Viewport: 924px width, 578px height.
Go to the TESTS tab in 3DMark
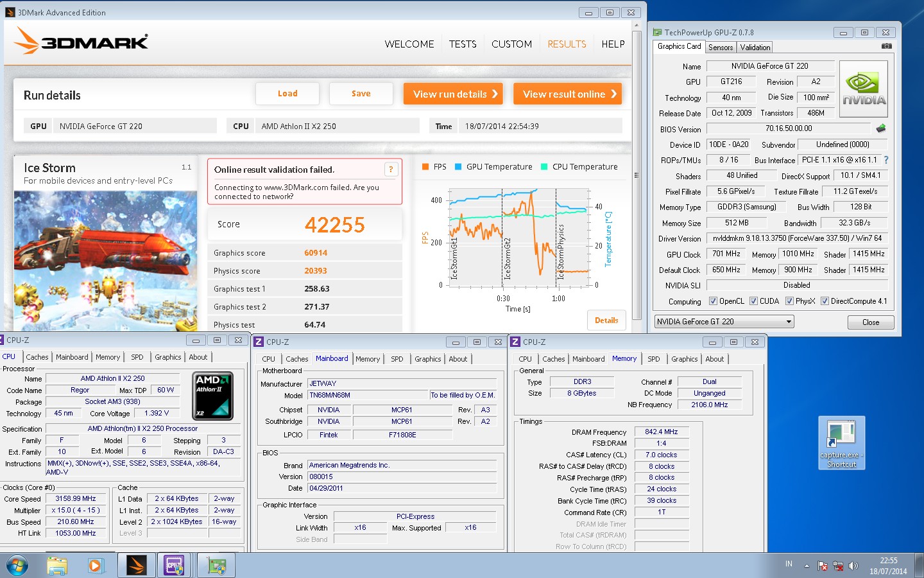tap(463, 44)
